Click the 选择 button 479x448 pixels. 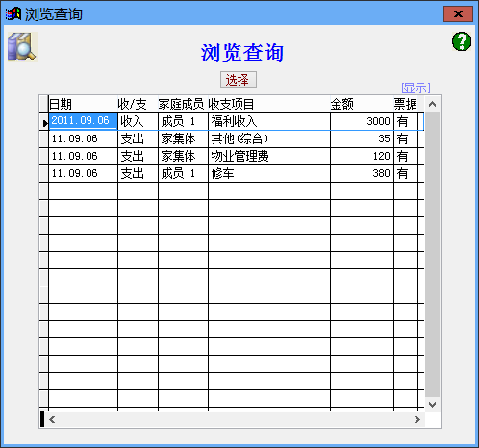(239, 80)
